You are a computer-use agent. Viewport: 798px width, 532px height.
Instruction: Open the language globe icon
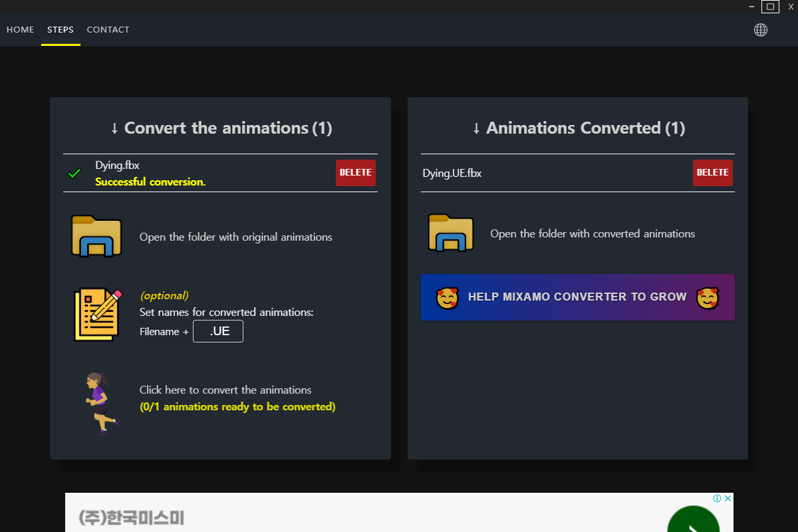click(761, 30)
